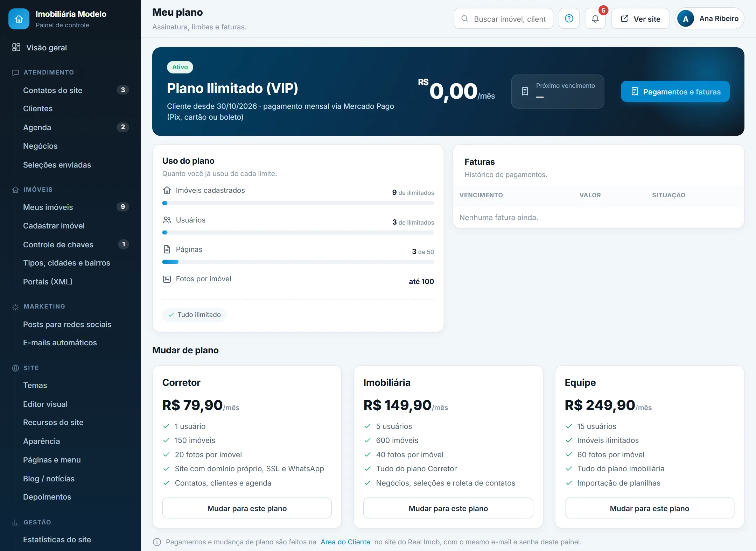The image size is (756, 551).
Task: Switch to the Equipe plan
Action: (x=649, y=508)
